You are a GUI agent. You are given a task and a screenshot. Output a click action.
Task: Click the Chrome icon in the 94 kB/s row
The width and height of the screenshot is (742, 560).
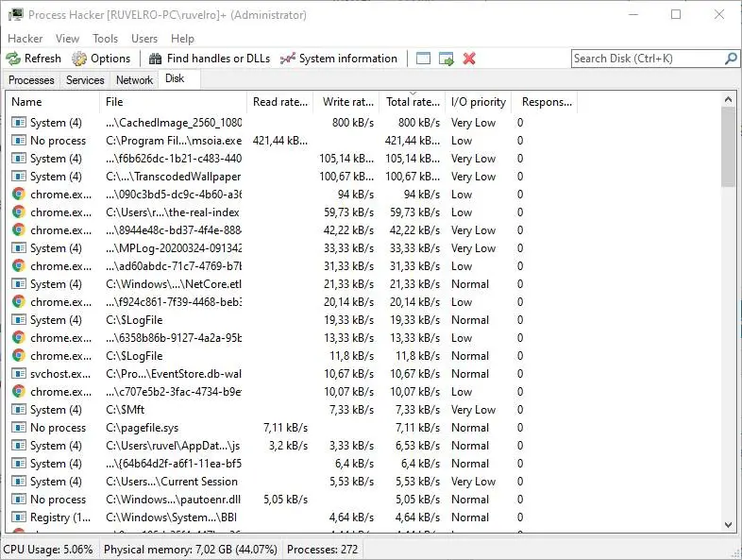click(19, 195)
